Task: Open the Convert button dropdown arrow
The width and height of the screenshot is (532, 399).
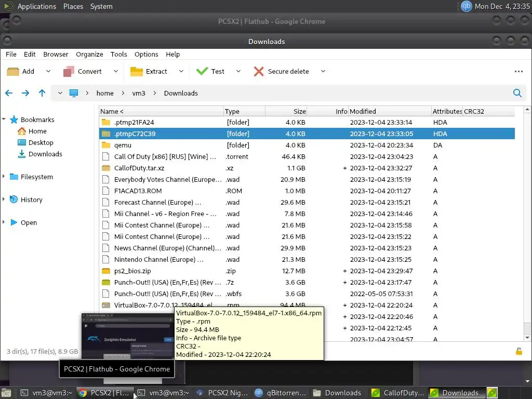Action: pyautogui.click(x=116, y=71)
